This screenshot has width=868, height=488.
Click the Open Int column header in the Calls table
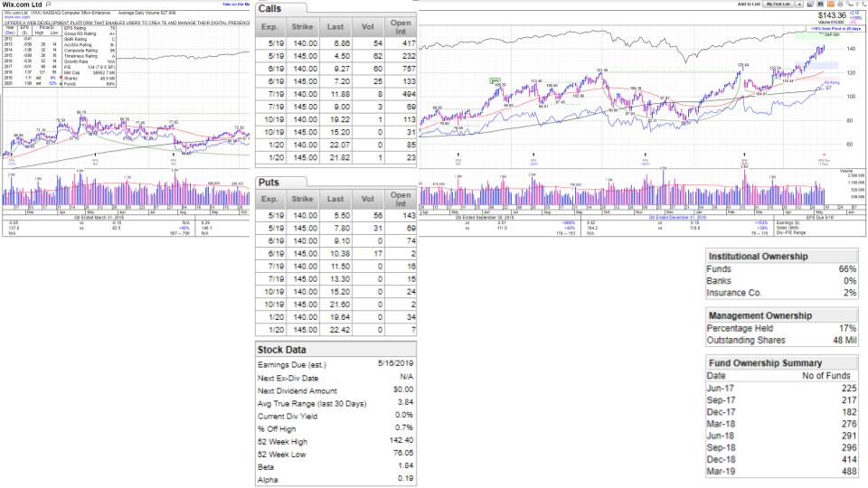coord(401,26)
